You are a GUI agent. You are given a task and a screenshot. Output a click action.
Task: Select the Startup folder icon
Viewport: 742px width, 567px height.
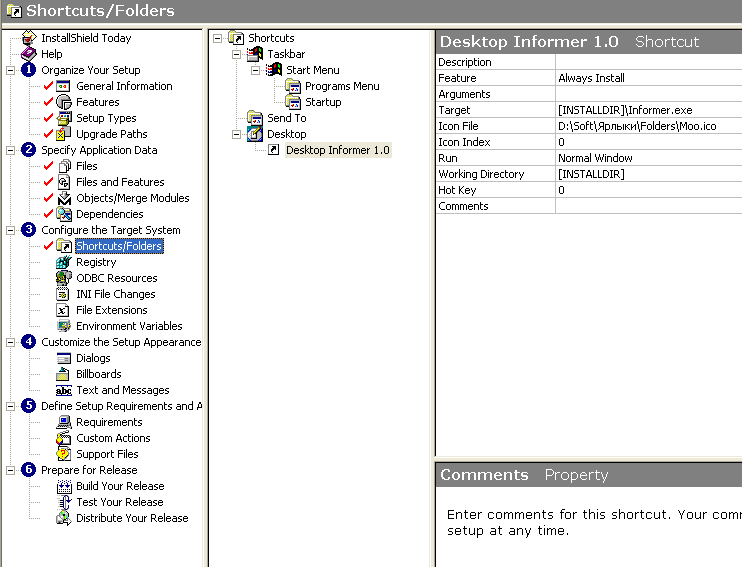[x=293, y=102]
